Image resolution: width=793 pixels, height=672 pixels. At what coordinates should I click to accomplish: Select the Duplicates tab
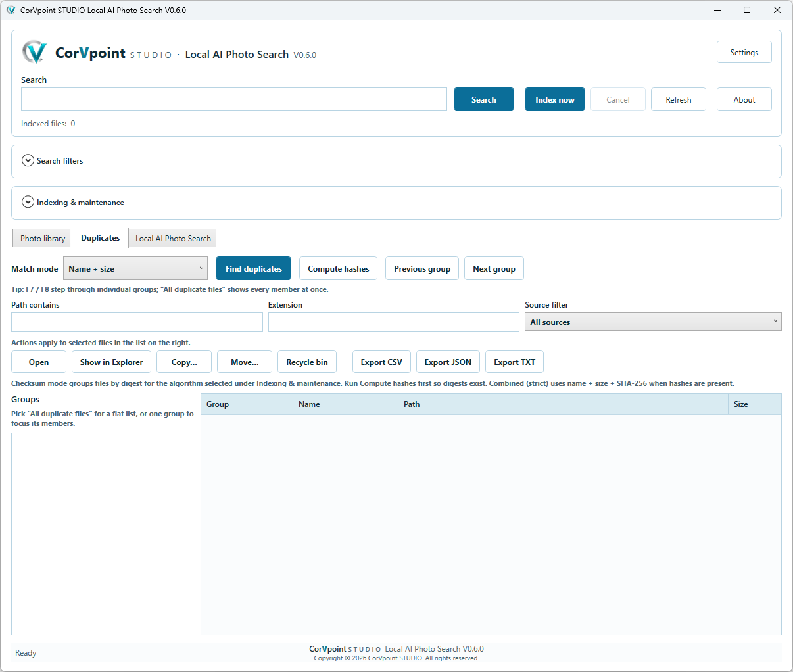click(x=101, y=237)
